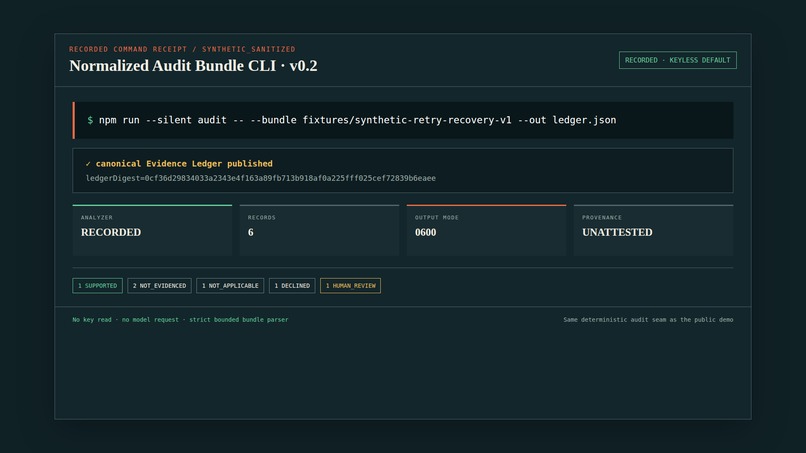
Task: Click 'canonical Evidence Ledger published' text
Action: (x=184, y=164)
